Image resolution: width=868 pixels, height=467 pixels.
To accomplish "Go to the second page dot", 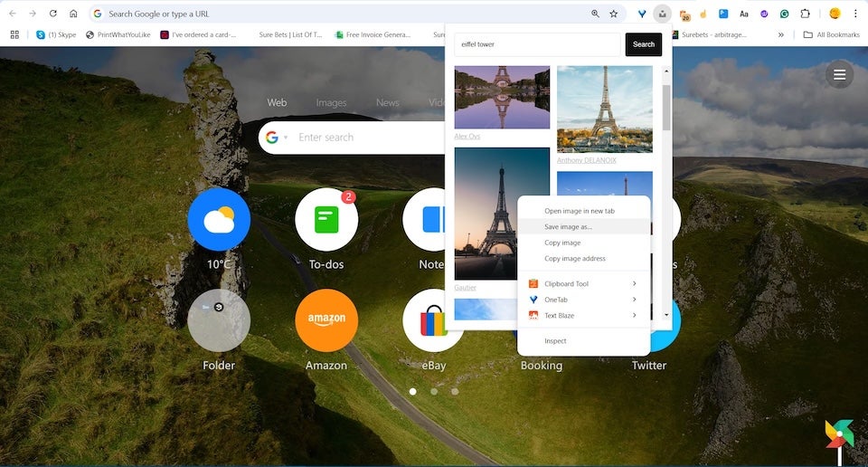I will (x=434, y=391).
